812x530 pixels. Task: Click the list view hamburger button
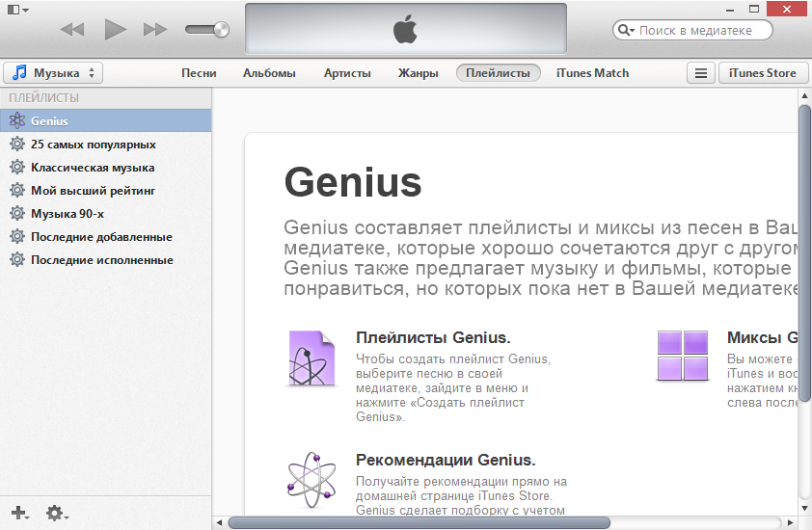(x=701, y=73)
